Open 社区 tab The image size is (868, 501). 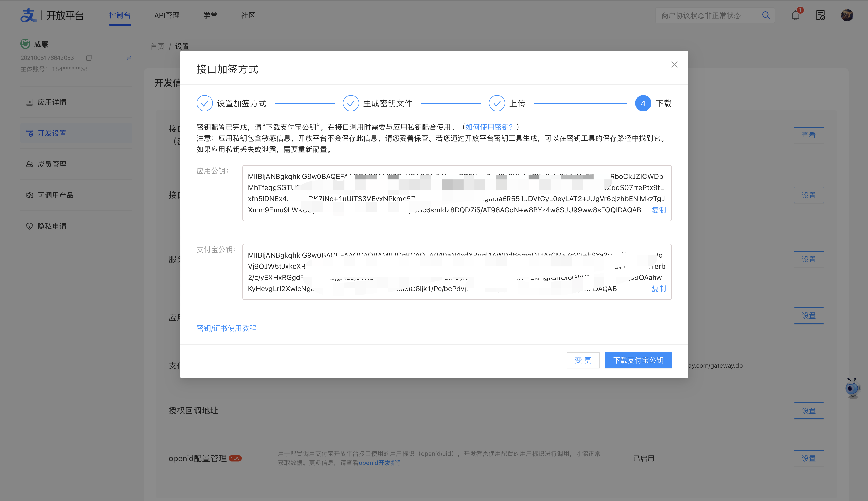[x=248, y=15]
